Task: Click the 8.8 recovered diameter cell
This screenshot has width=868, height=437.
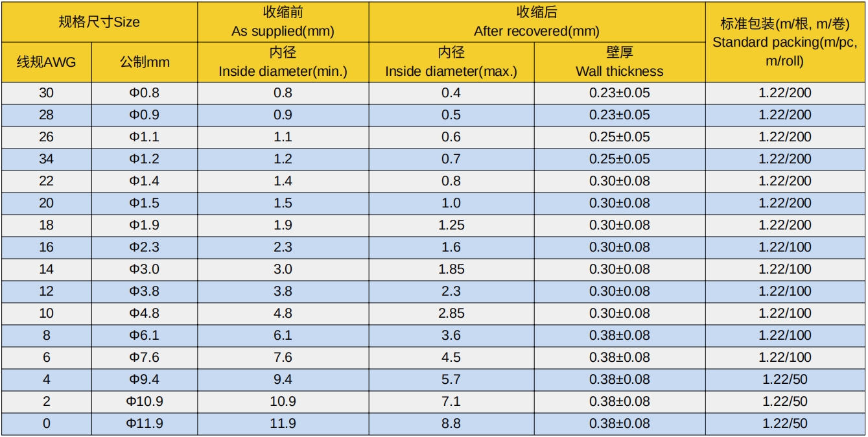Action: click(451, 423)
